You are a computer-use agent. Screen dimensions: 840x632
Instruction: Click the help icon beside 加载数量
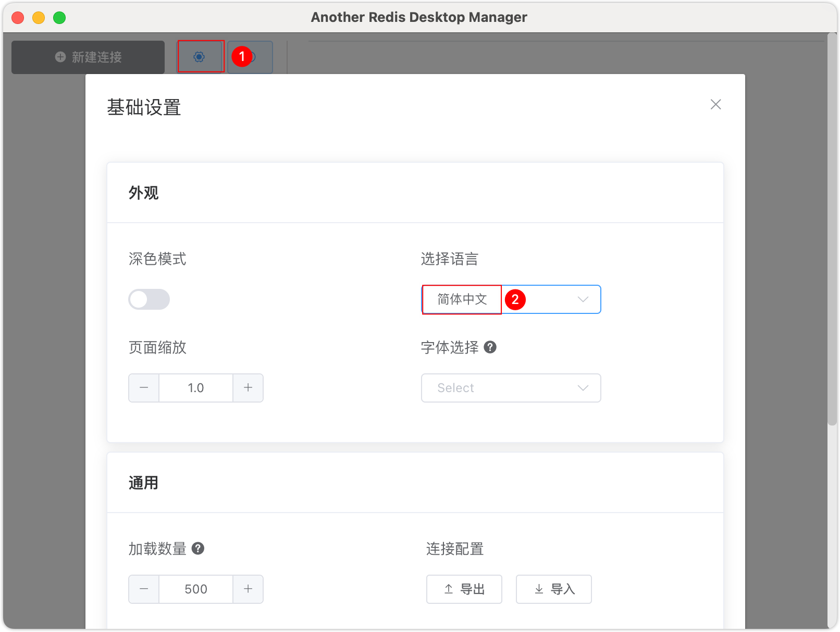[198, 549]
